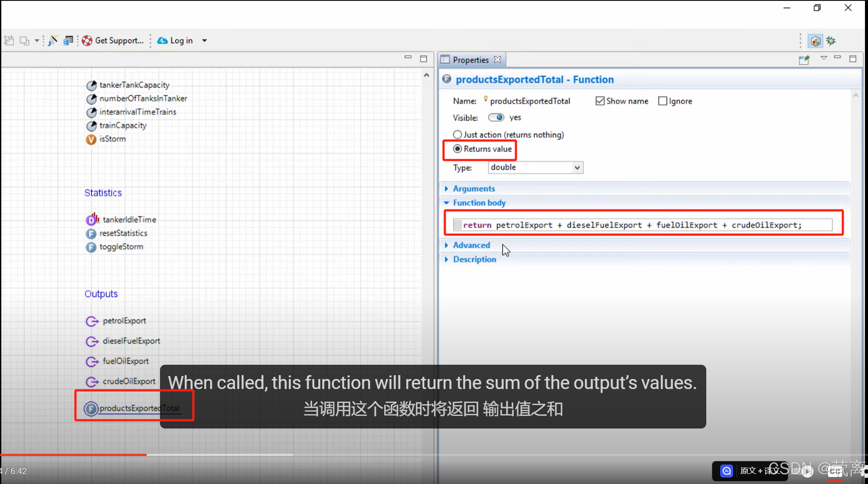Select the resetStatistics function icon
The height and width of the screenshot is (484, 868).
91,234
